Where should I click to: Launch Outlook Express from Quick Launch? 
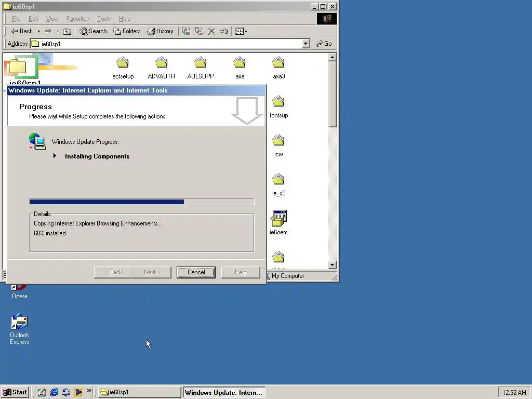pos(66,392)
